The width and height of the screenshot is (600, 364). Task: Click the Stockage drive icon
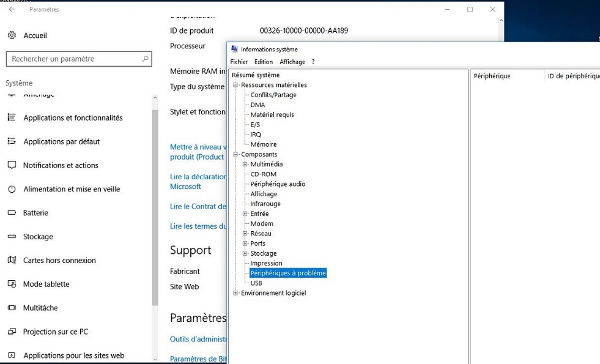pyautogui.click(x=12, y=237)
